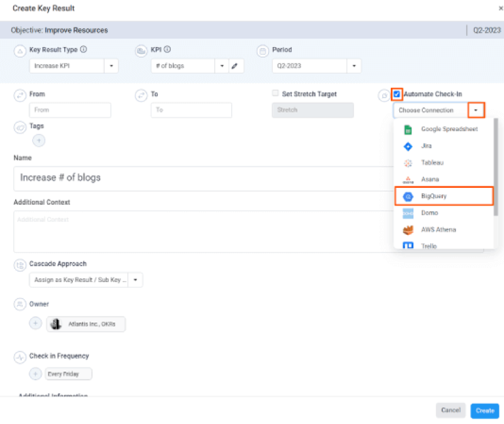
Task: Click the KPI round icon
Action: tap(141, 51)
